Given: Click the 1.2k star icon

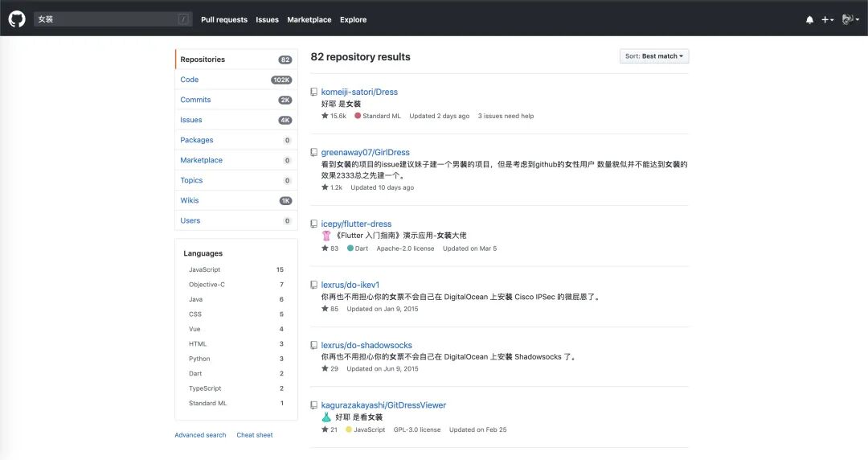Looking at the screenshot, I should point(325,187).
